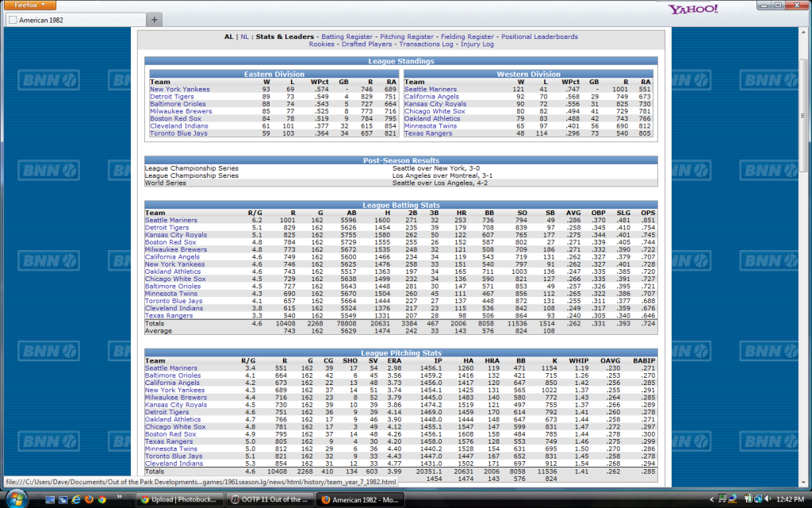
Task: Open the Injury Log link
Action: click(x=477, y=44)
